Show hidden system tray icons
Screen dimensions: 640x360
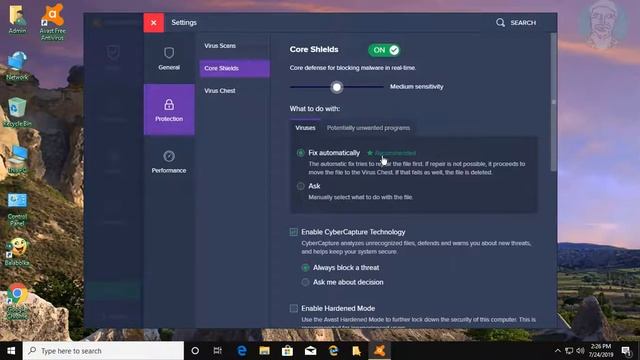click(x=558, y=351)
